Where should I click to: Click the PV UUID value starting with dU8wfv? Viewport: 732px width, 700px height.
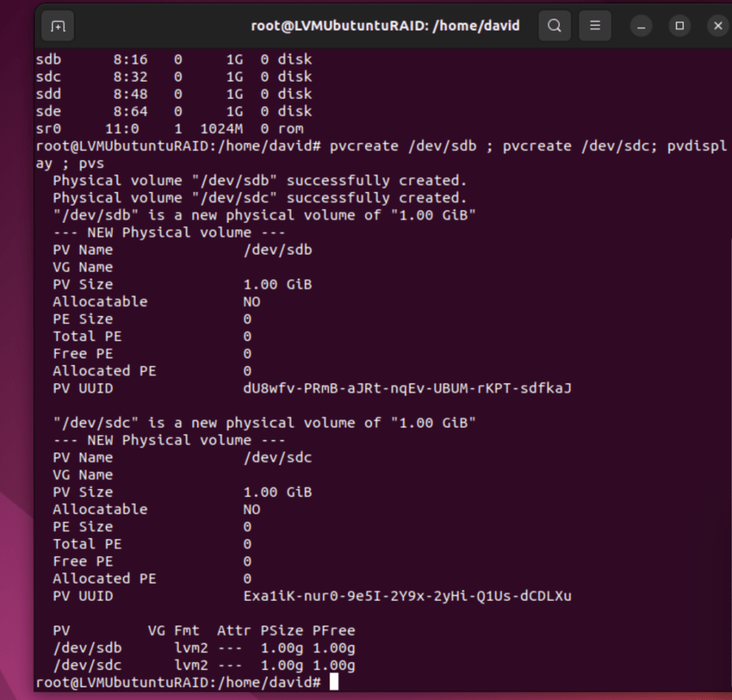[407, 388]
